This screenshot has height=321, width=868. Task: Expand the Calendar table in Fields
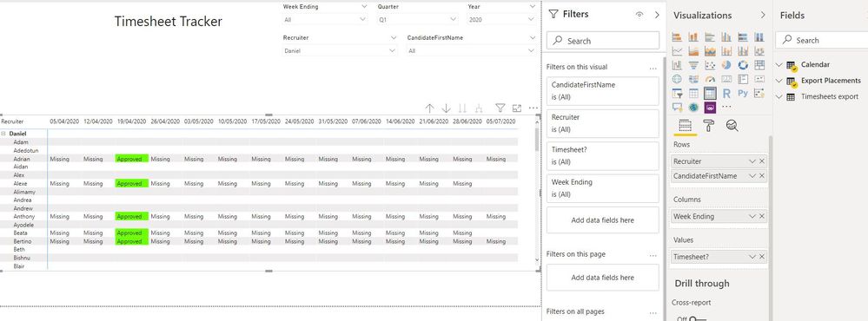coord(779,65)
